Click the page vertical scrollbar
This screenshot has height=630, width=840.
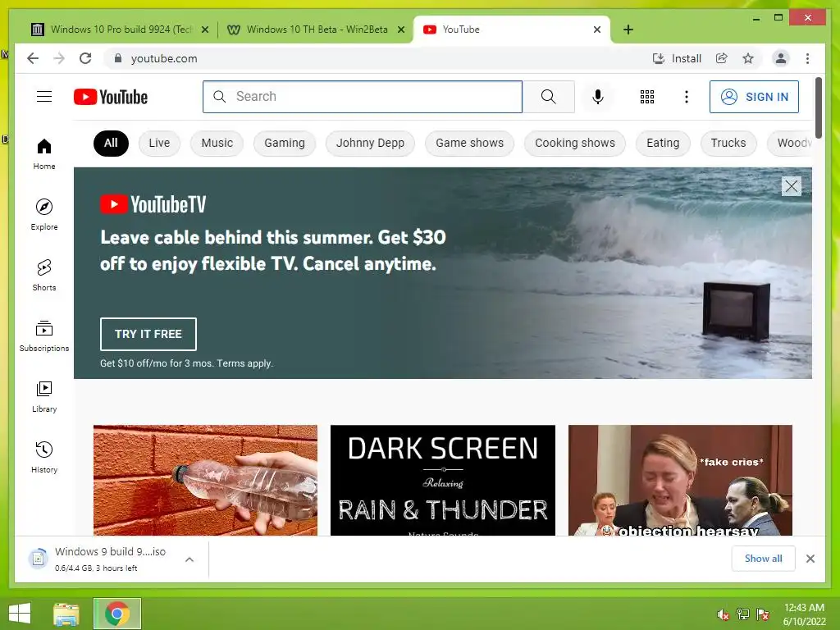(x=818, y=107)
